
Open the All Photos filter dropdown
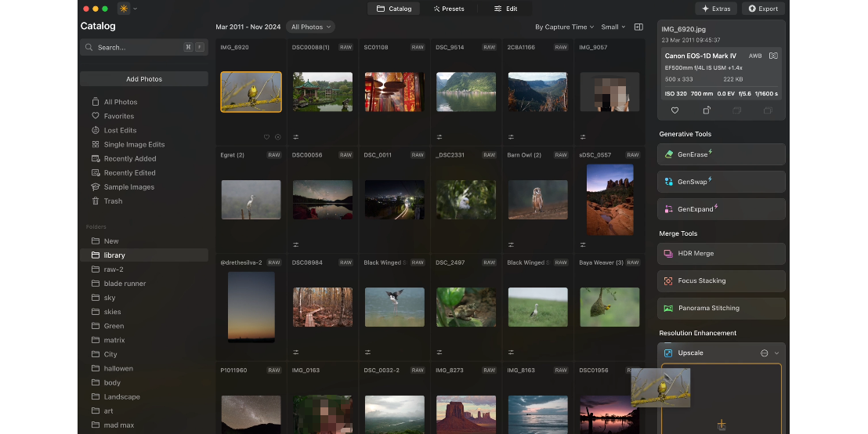[311, 27]
